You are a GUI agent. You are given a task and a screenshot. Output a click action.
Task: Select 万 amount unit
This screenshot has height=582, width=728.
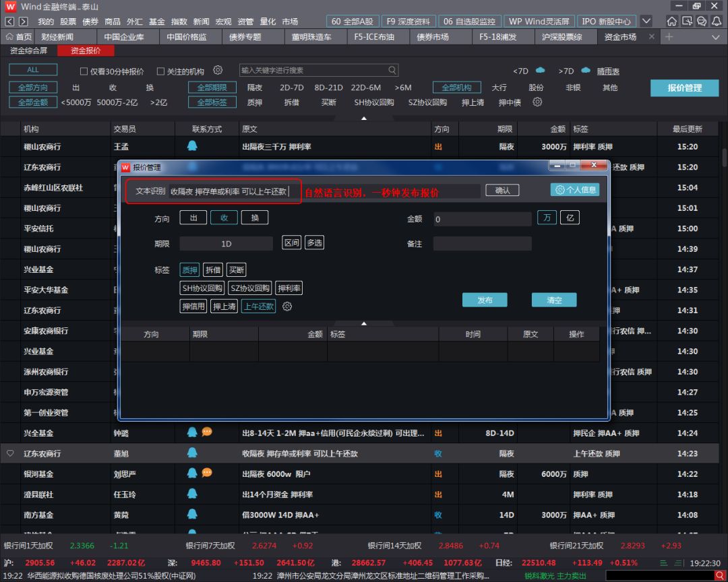(x=547, y=218)
